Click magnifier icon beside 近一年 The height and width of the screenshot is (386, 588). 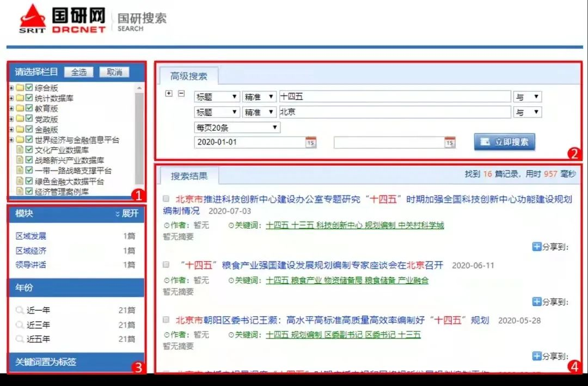[x=20, y=310]
